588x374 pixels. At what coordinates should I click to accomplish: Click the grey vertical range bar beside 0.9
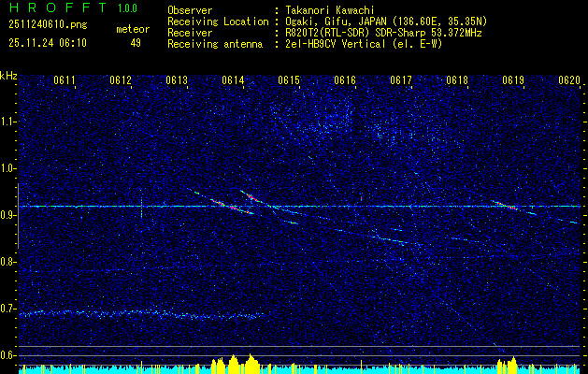click(18, 216)
